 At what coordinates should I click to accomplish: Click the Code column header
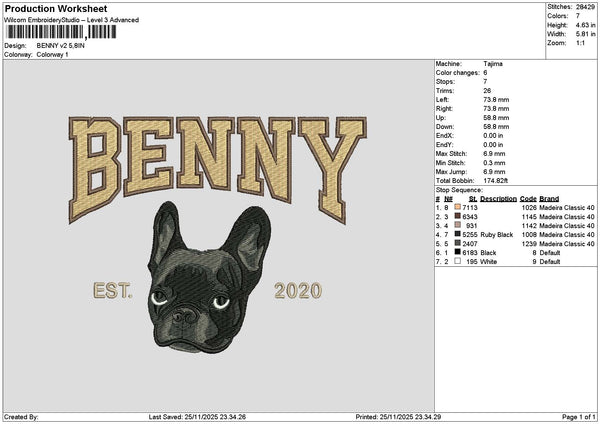(x=528, y=199)
